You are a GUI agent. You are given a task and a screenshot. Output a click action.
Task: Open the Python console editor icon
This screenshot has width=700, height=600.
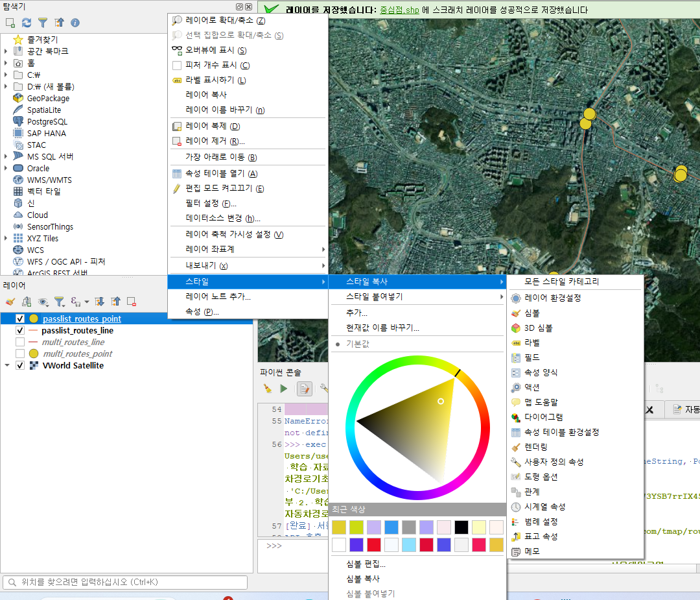305,389
